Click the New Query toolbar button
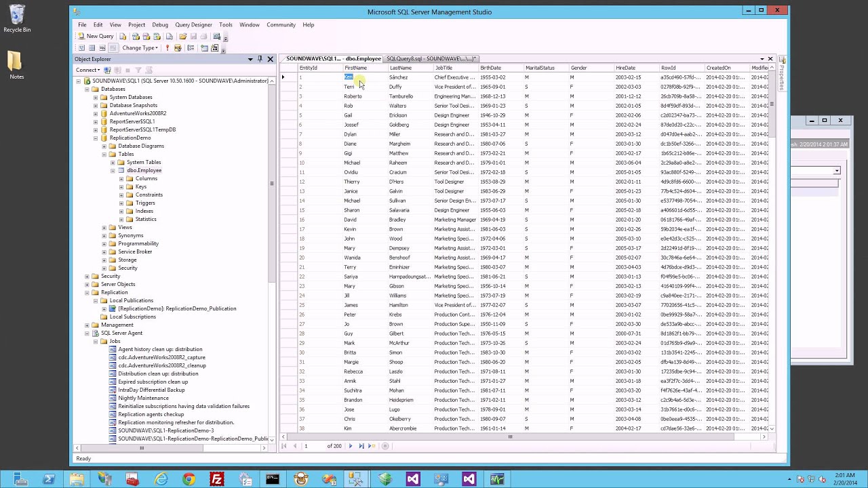The image size is (868, 488). (96, 36)
